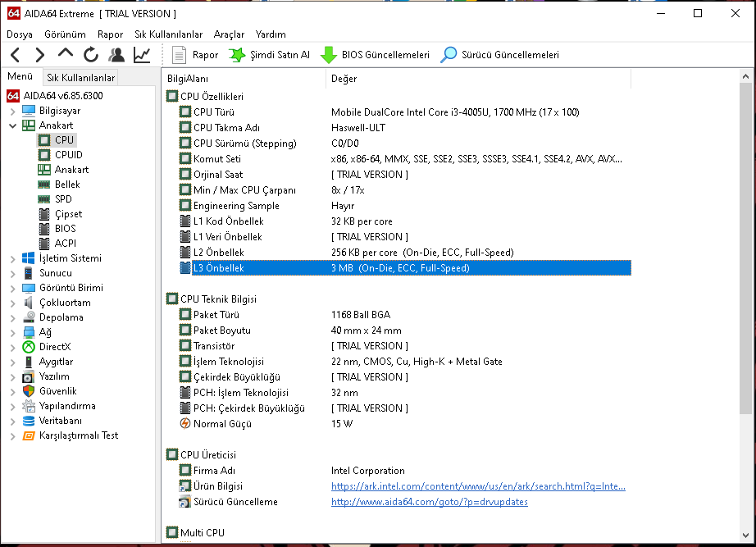The height and width of the screenshot is (547, 756).
Task: Expand the Ağ node
Action: click(x=13, y=333)
